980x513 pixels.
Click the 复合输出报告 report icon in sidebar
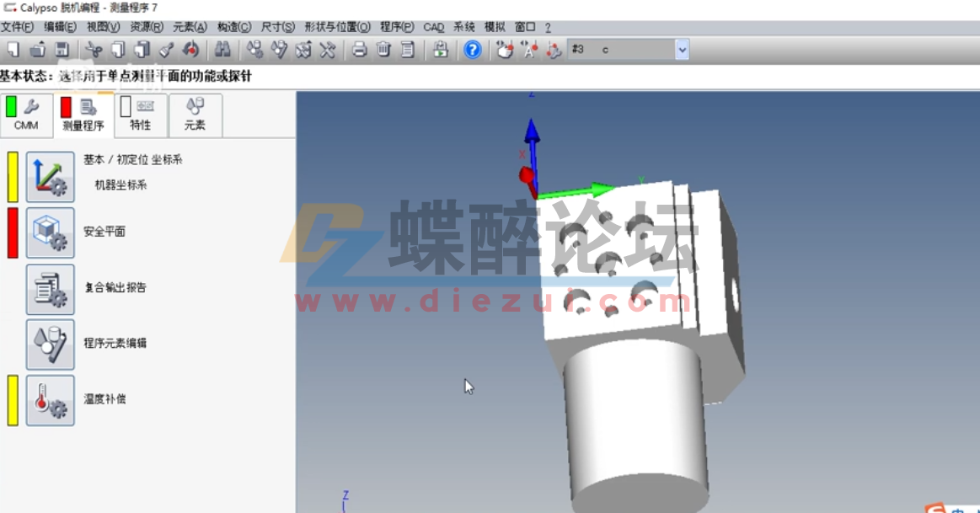(x=50, y=287)
